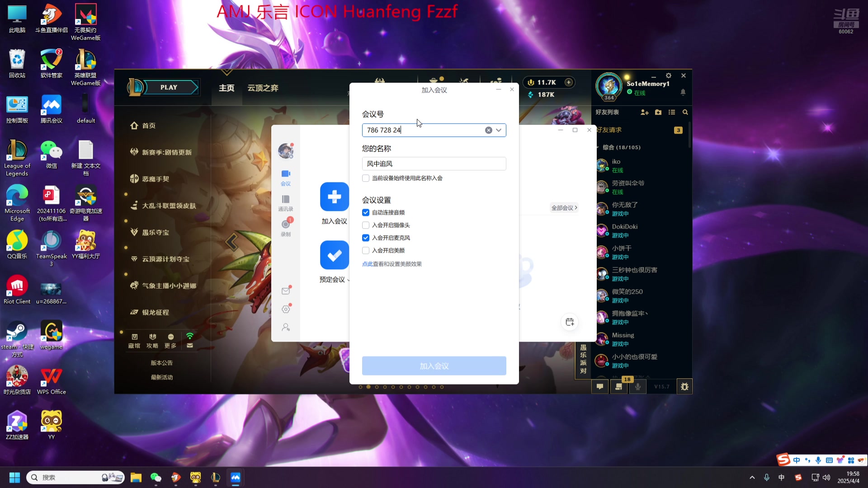
Task: Open 好友请求 row with 3 badge
Action: click(640, 130)
